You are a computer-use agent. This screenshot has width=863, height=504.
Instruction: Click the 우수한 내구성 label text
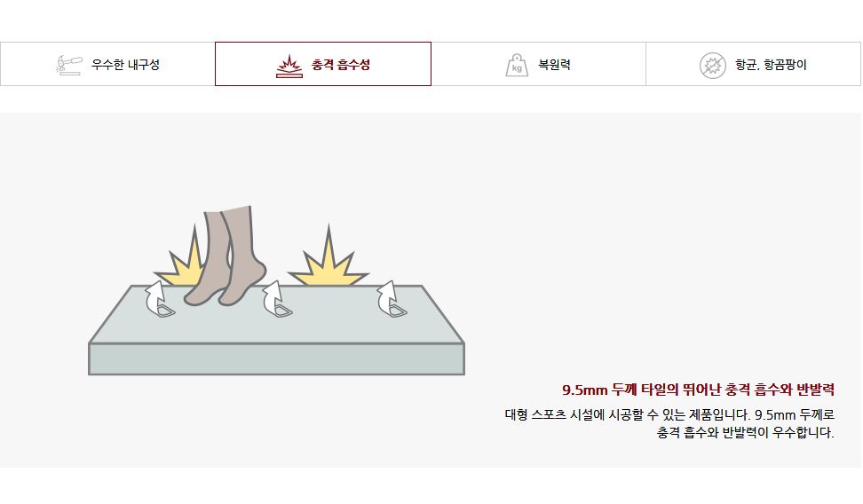125,65
